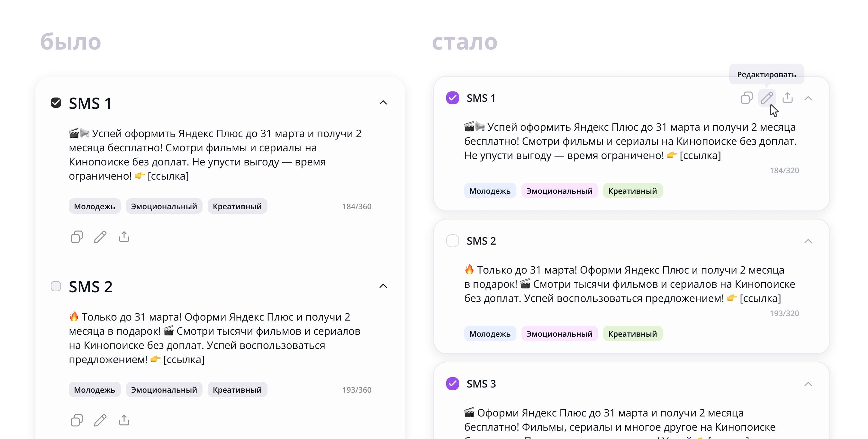Edit SMS 2 with the pencil in было panel
Viewport: 868px width, 439px height.
point(100,420)
